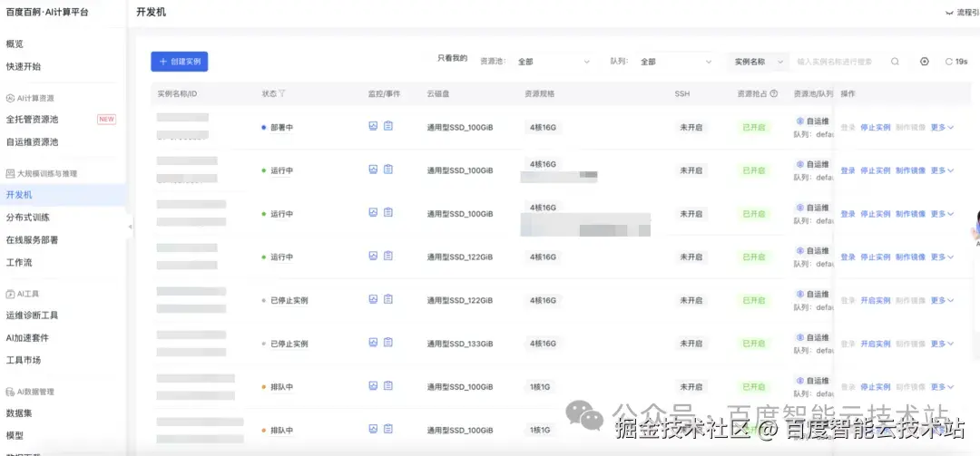The height and width of the screenshot is (456, 980).
Task: Click 开启实例 in 已停止实例 SSD_122GiB row
Action: coord(875,300)
